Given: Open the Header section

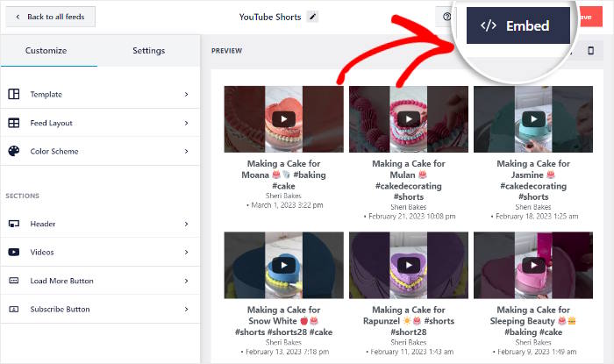Looking at the screenshot, I should 100,224.
